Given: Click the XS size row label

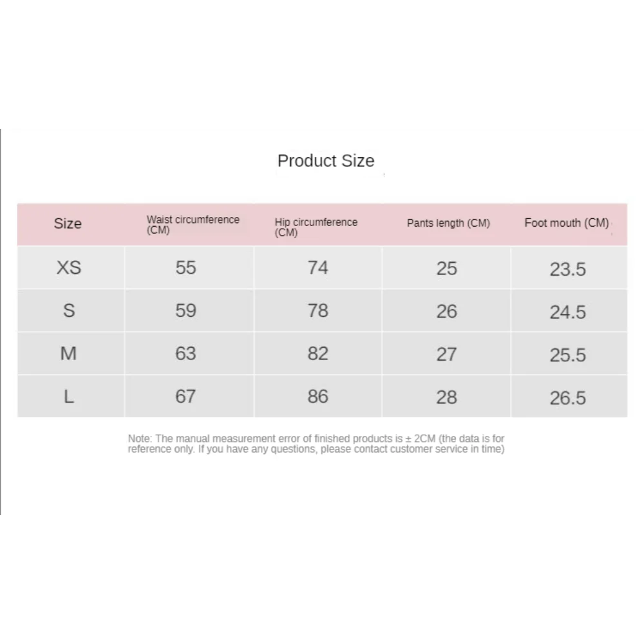Looking at the screenshot, I should pos(69,267).
